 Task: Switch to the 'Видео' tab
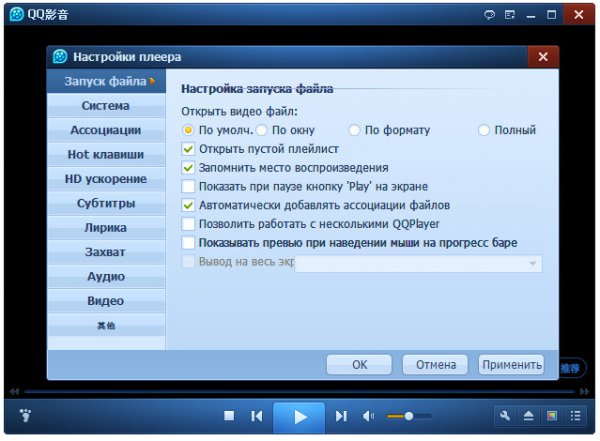(x=106, y=301)
